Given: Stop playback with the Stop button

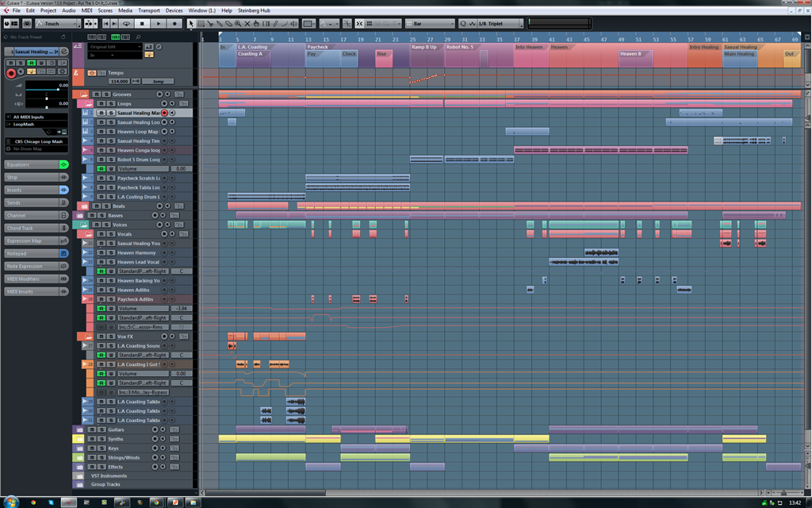Looking at the screenshot, I should (142, 23).
